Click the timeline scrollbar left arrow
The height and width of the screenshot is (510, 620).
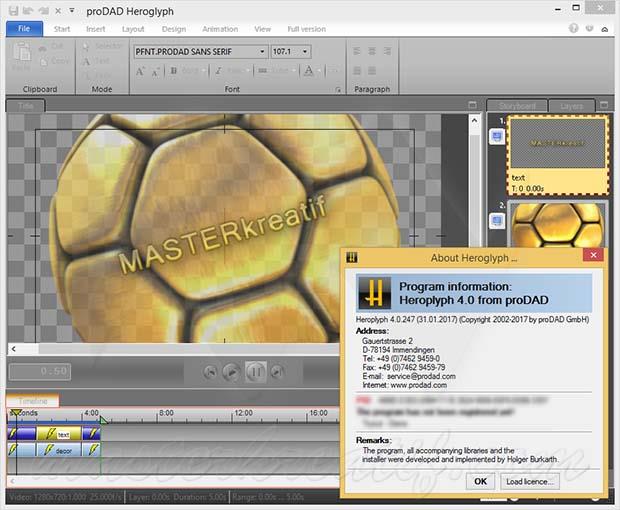13,481
